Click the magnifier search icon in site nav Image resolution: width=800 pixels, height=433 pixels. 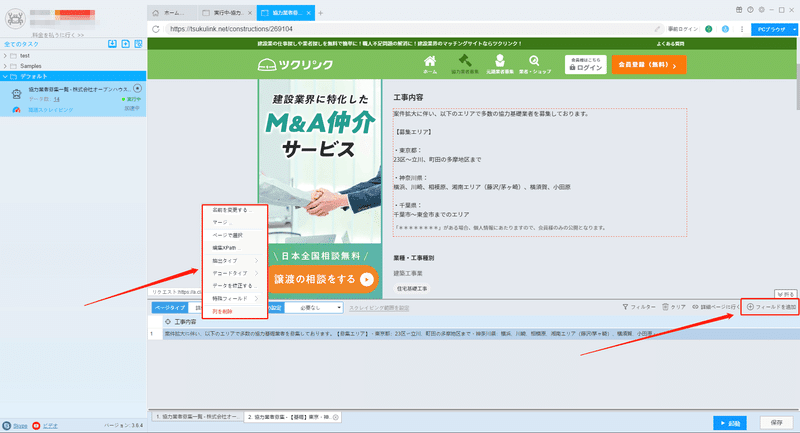point(534,61)
